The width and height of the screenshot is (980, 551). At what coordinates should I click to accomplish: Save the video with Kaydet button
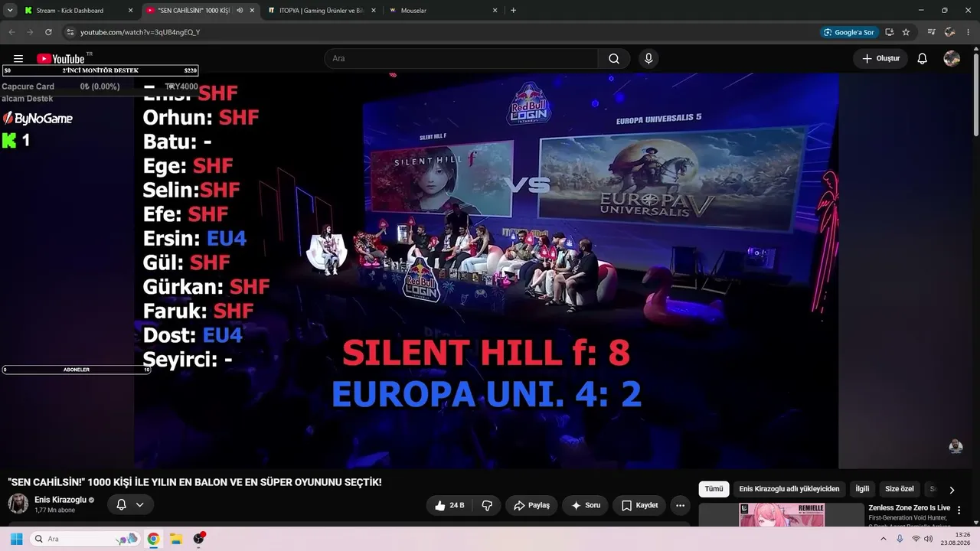pos(639,505)
